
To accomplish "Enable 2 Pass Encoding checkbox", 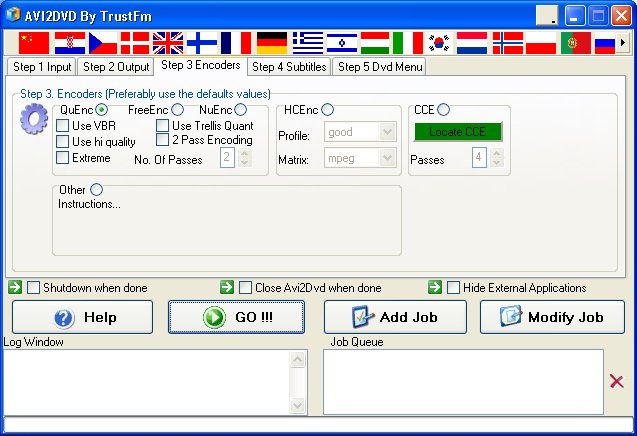I will tap(162, 140).
